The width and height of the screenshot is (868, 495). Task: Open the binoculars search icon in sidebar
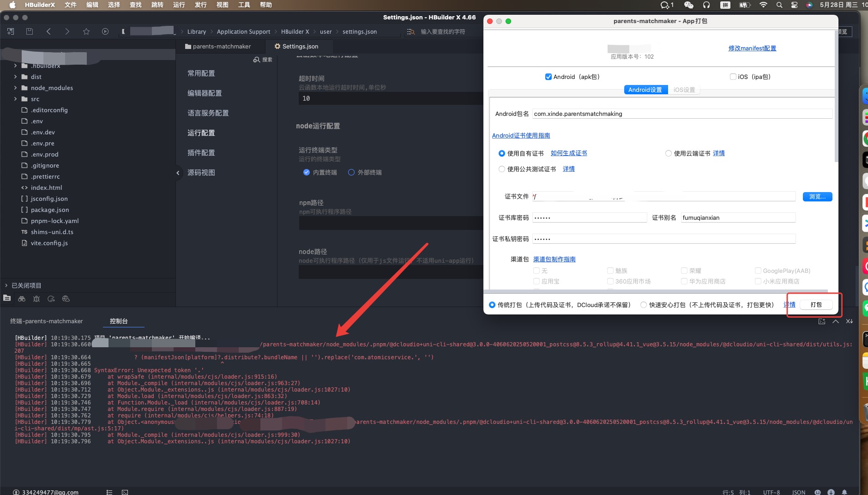[x=22, y=299]
